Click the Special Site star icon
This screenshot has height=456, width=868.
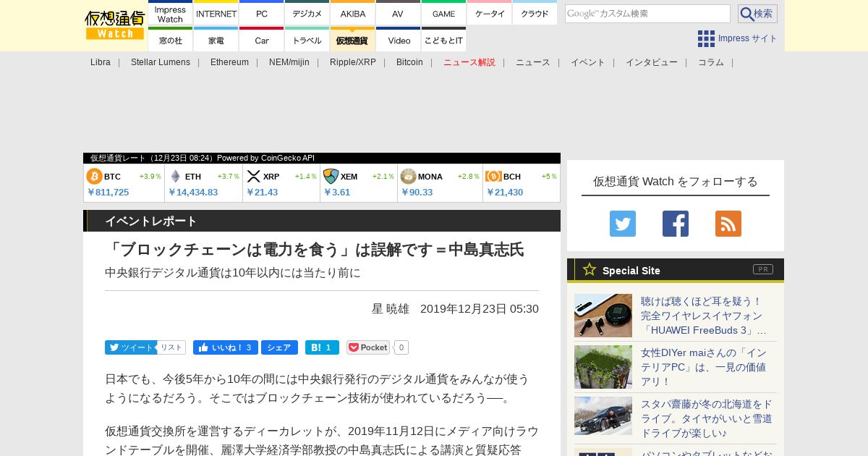(x=590, y=269)
